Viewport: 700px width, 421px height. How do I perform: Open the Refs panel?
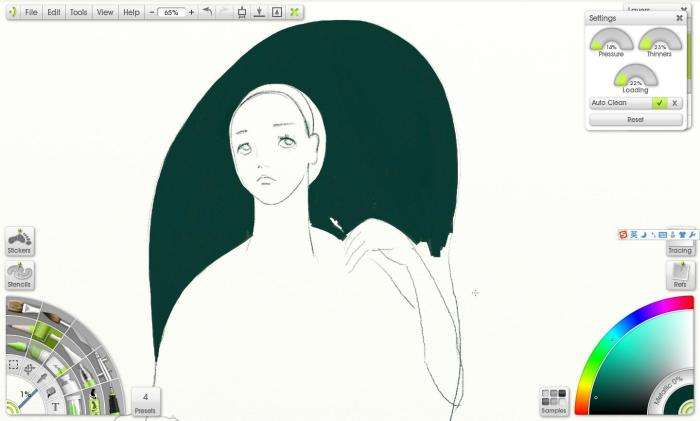pyautogui.click(x=680, y=274)
